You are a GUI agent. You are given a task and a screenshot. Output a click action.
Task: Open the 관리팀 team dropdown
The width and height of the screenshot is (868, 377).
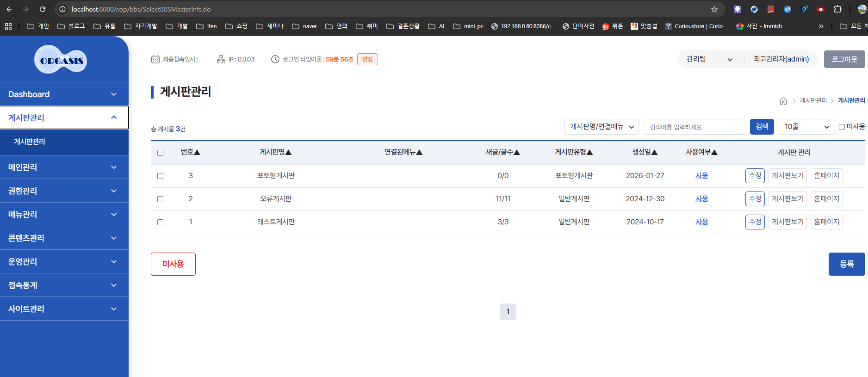point(709,59)
